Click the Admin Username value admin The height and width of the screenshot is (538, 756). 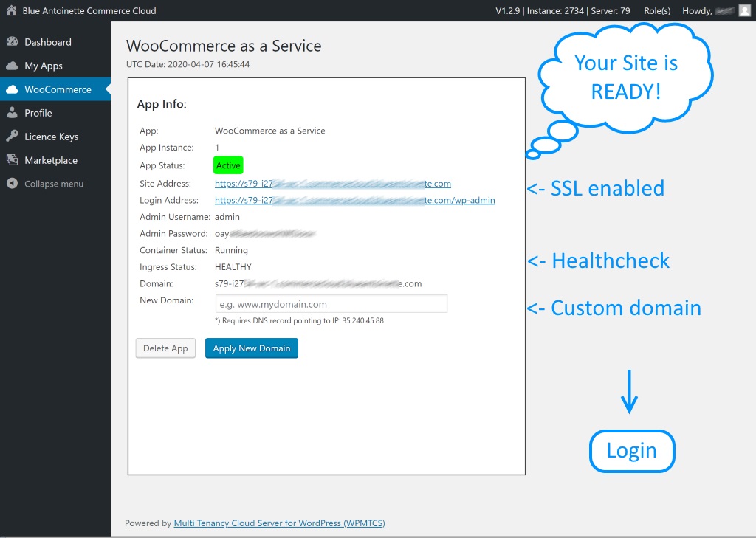click(x=227, y=217)
